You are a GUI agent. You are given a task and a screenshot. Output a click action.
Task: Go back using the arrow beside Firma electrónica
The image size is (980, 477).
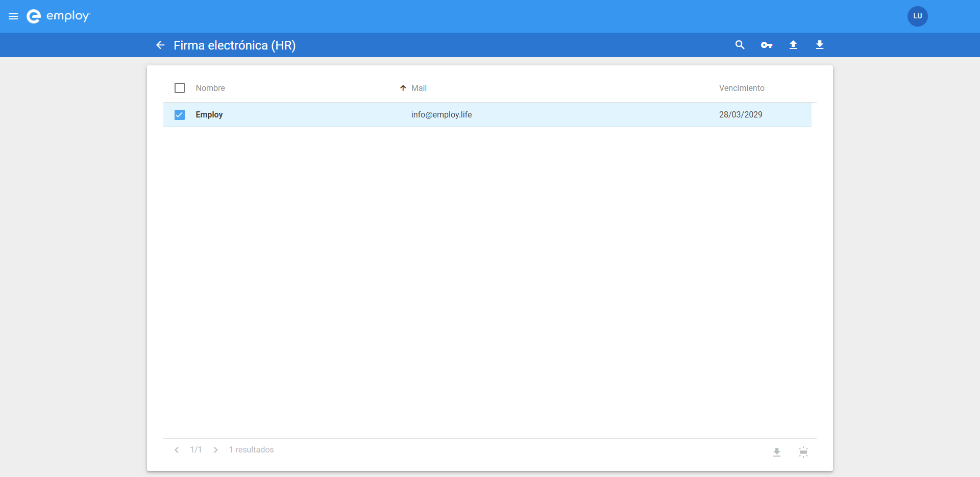click(160, 45)
